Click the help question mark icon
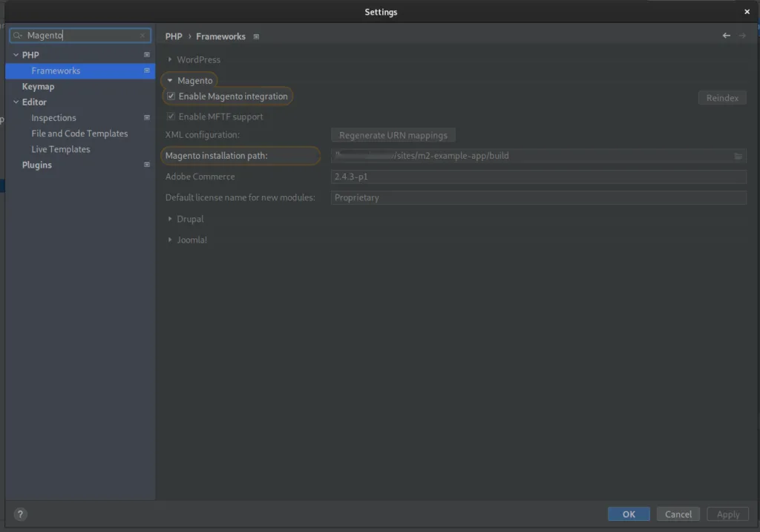Viewport: 760px width, 532px height. [x=19, y=513]
